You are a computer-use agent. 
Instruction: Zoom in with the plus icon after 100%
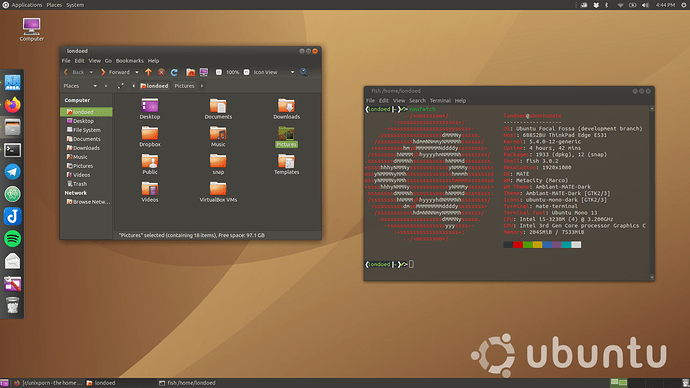click(x=246, y=72)
